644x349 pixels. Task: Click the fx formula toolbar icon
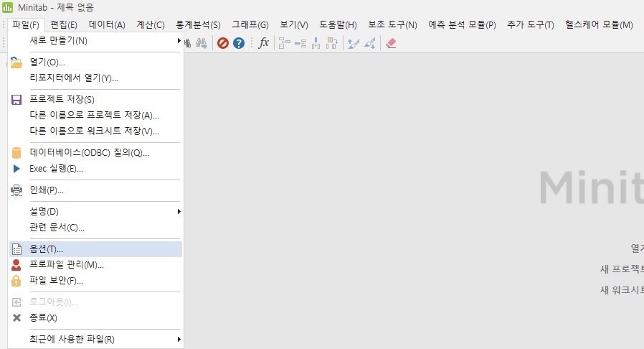point(263,43)
